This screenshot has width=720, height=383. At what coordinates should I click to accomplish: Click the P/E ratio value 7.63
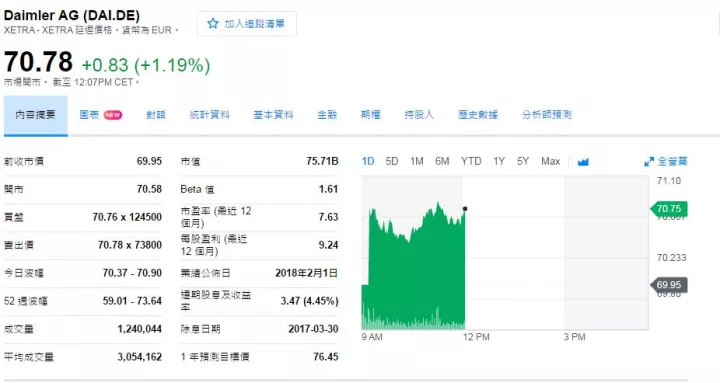[328, 217]
